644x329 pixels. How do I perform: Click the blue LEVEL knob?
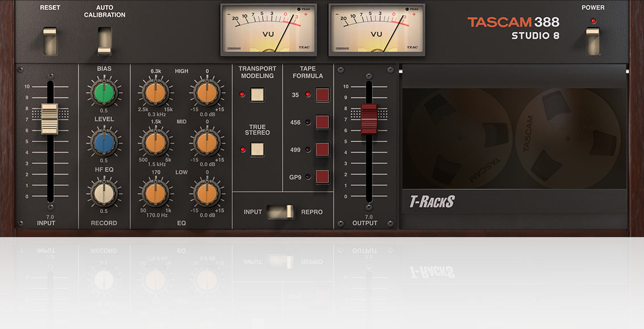point(104,143)
